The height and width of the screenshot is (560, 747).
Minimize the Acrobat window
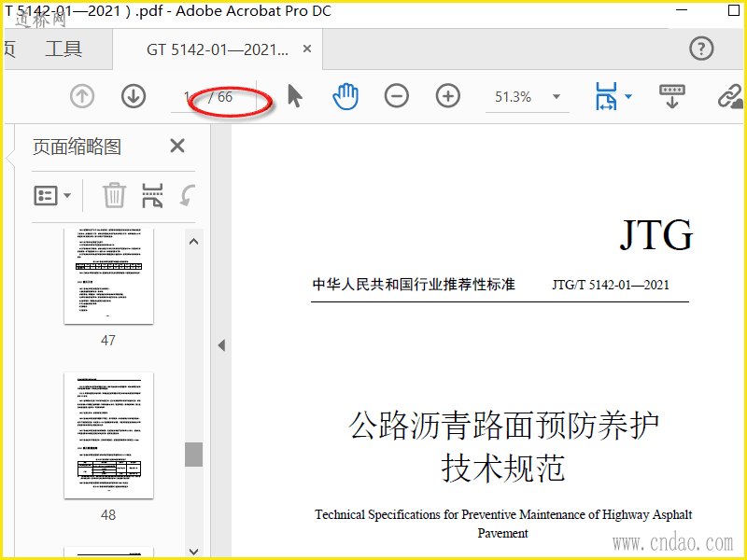click(682, 10)
